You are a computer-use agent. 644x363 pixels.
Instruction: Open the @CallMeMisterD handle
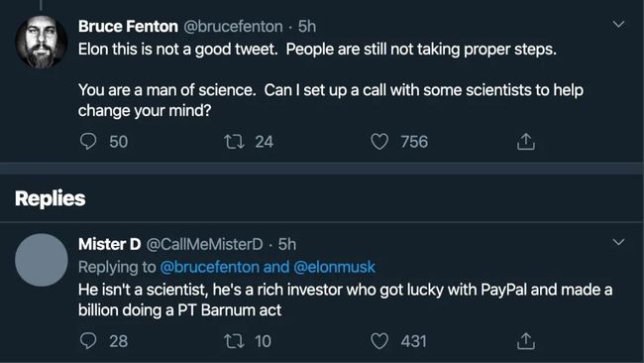[x=204, y=244]
